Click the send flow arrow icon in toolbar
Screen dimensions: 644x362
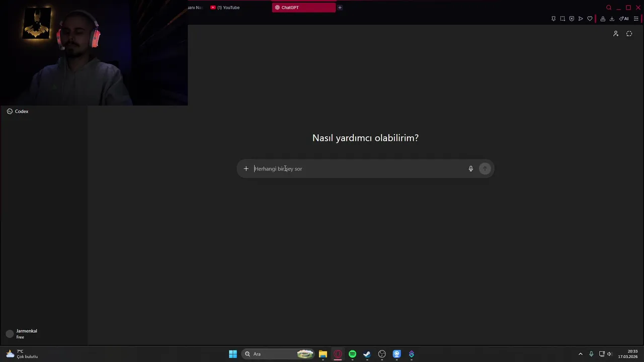(581, 19)
